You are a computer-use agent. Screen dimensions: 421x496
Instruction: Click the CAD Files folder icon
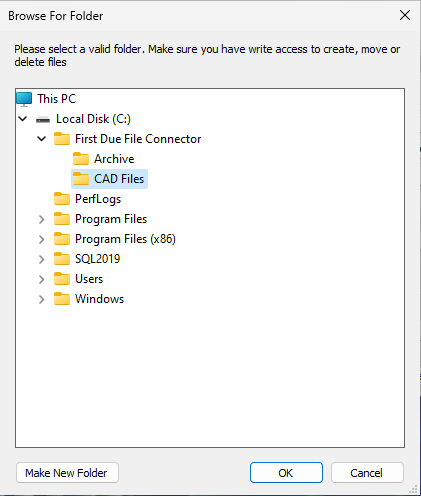coord(81,179)
